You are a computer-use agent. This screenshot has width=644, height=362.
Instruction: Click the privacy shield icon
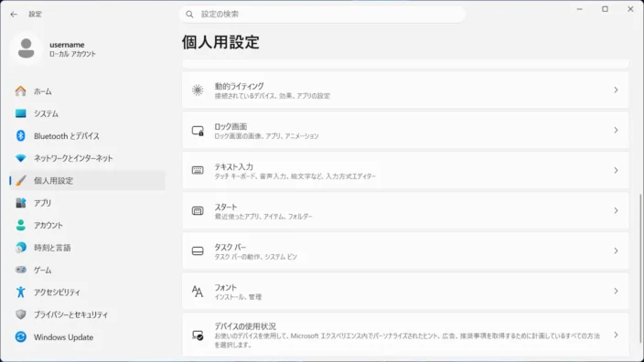pos(20,314)
